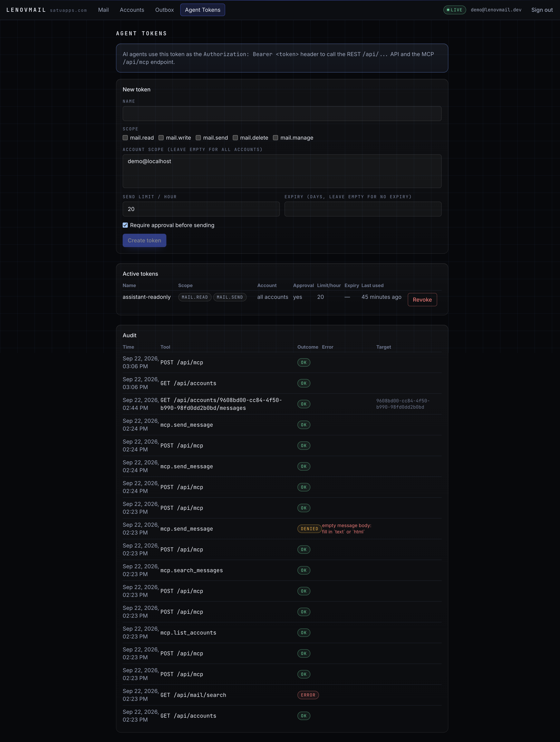Click the mcp.search_messages audit entry

(192, 570)
